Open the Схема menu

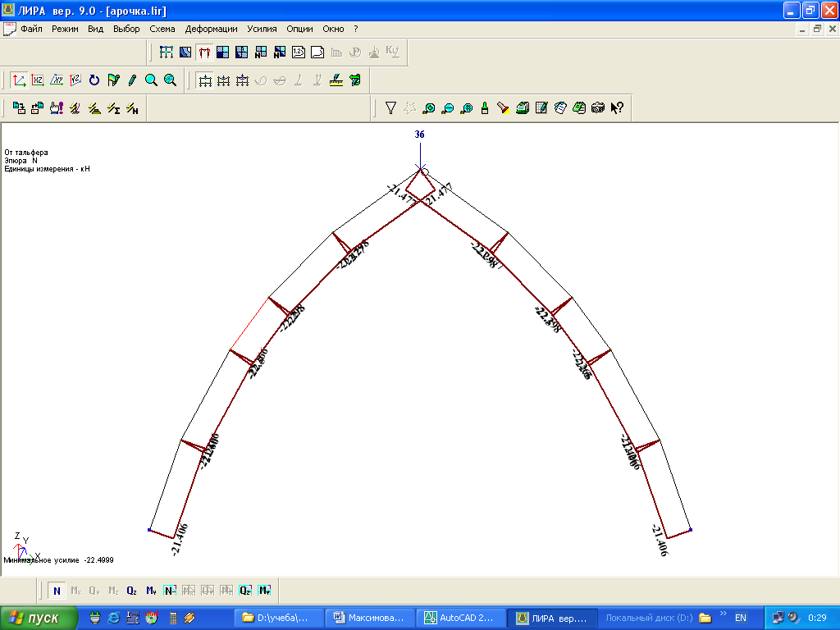tap(162, 29)
